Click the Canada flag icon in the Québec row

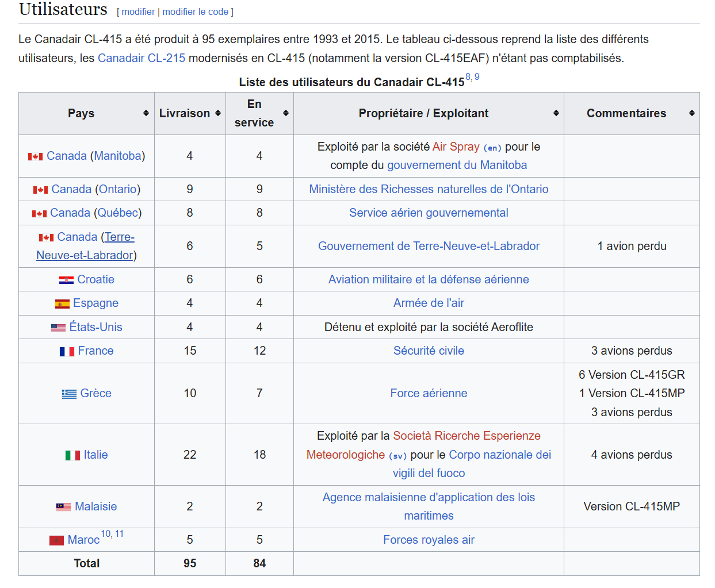tap(39, 213)
